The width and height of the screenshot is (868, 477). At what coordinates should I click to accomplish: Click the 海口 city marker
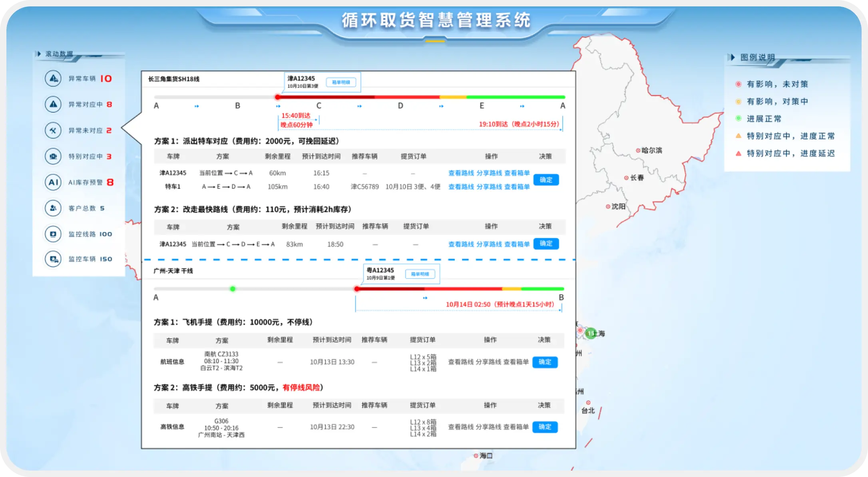point(476,456)
